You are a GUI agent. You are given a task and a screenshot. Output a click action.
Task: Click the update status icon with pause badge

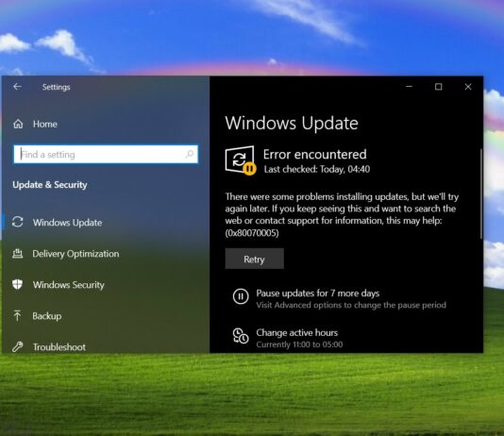[x=241, y=160]
